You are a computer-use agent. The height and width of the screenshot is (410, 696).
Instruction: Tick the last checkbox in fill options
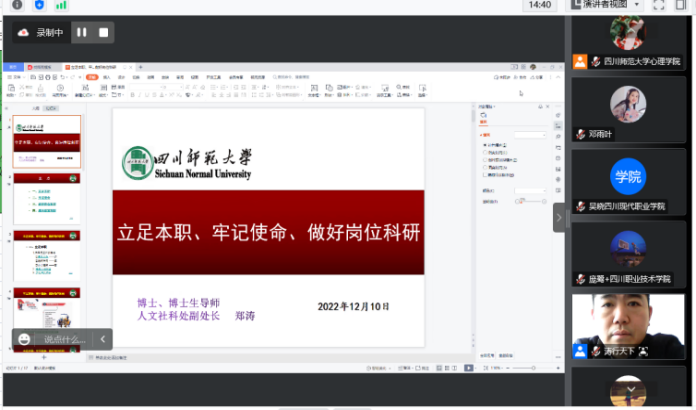pyautogui.click(x=485, y=174)
